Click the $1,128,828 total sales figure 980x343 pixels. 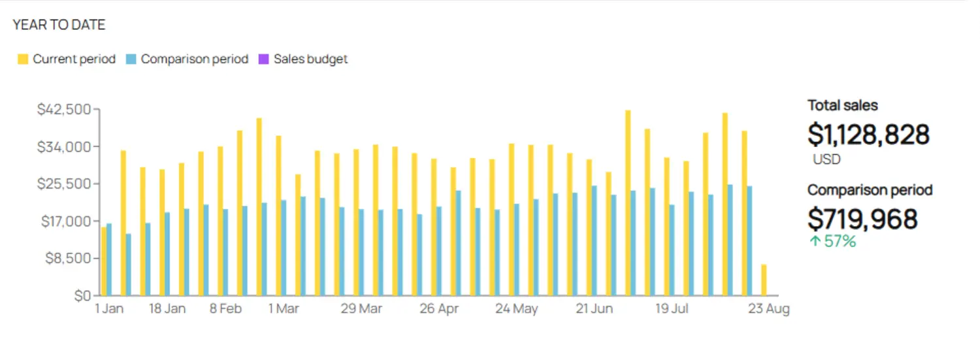868,135
